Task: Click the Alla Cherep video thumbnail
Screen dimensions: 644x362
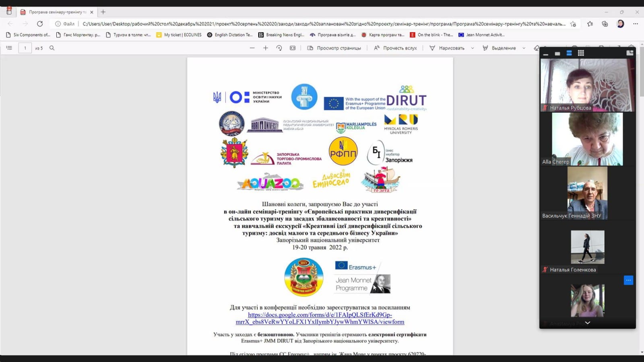Action: [587, 139]
